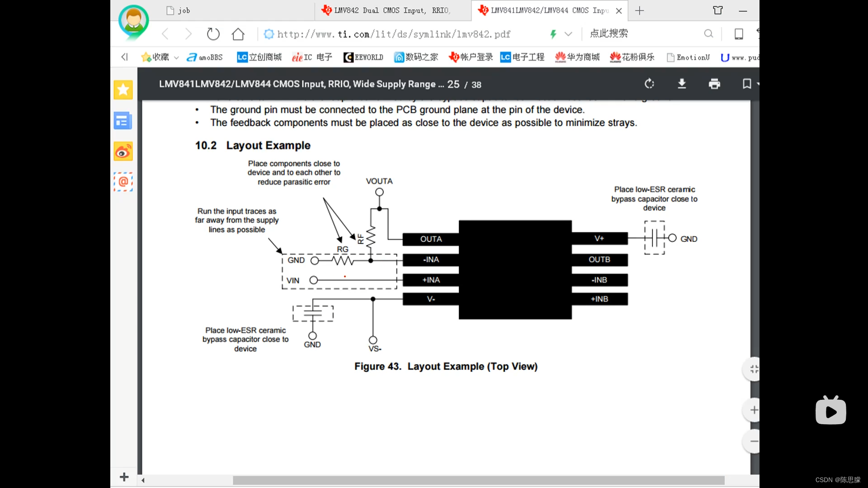Download the PDF document
Viewport: 868px width, 488px height.
pos(682,84)
